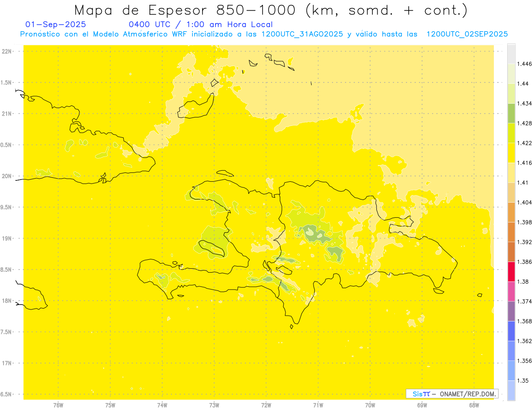The image size is (532, 411).
Task: Click legend value 1.422
Action: coord(524,143)
